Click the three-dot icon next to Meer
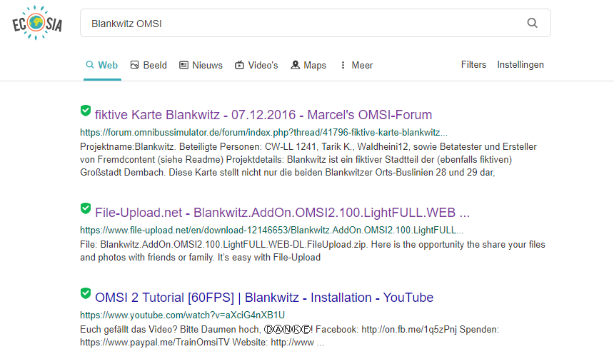 [343, 65]
